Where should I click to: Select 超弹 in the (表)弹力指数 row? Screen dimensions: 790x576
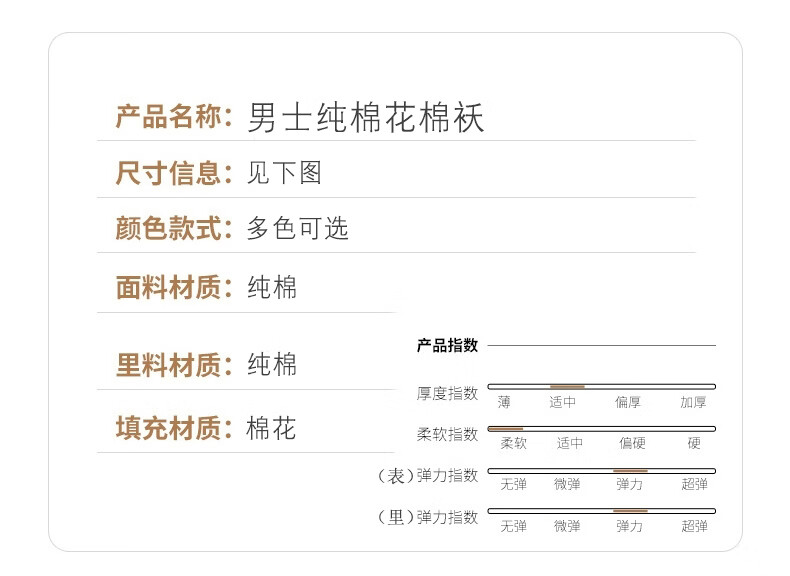(x=694, y=484)
